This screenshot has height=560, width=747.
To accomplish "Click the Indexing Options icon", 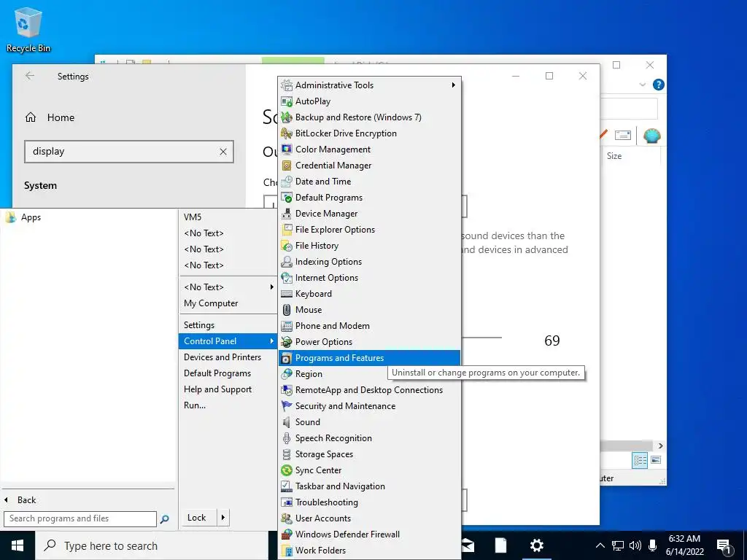I will (286, 262).
